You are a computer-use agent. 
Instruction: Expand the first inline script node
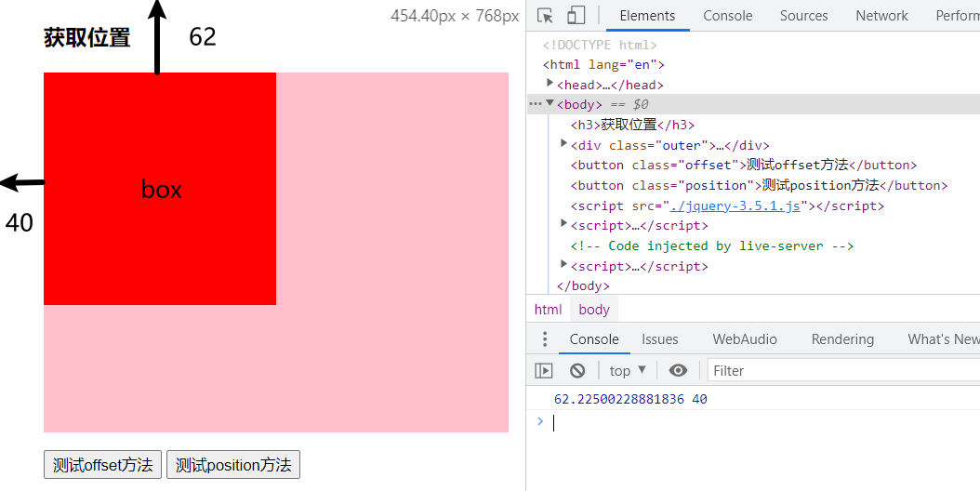pyautogui.click(x=563, y=223)
